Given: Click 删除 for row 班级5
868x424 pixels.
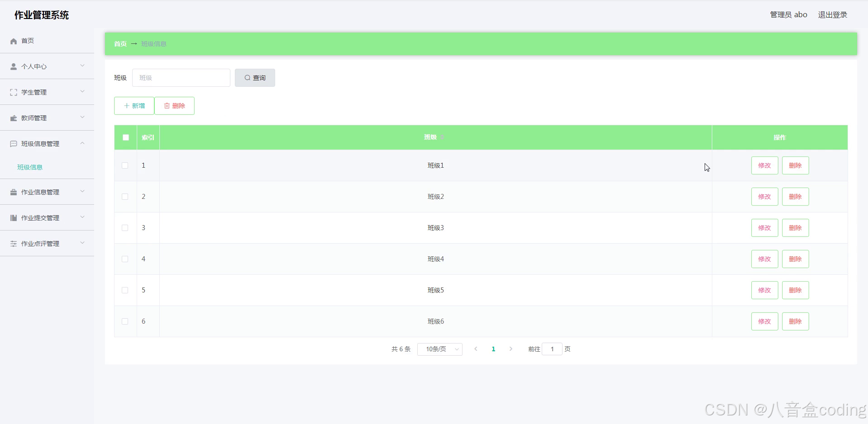Looking at the screenshot, I should point(795,290).
